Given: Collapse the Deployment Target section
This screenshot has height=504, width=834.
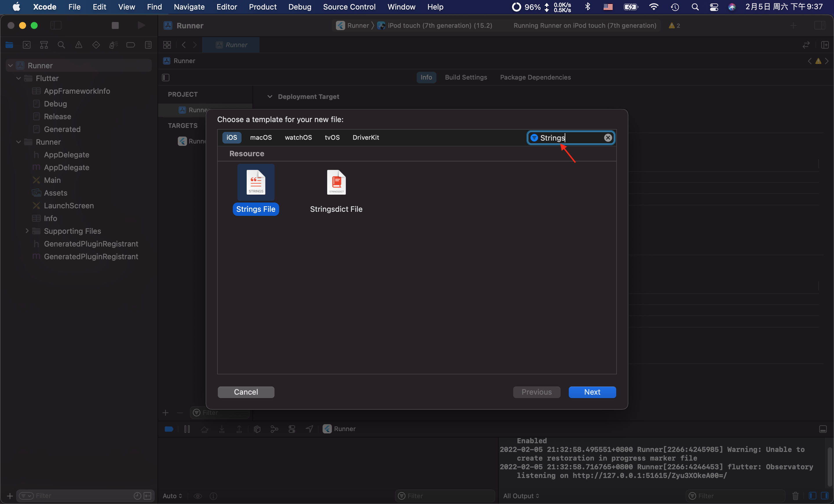Looking at the screenshot, I should pos(270,97).
